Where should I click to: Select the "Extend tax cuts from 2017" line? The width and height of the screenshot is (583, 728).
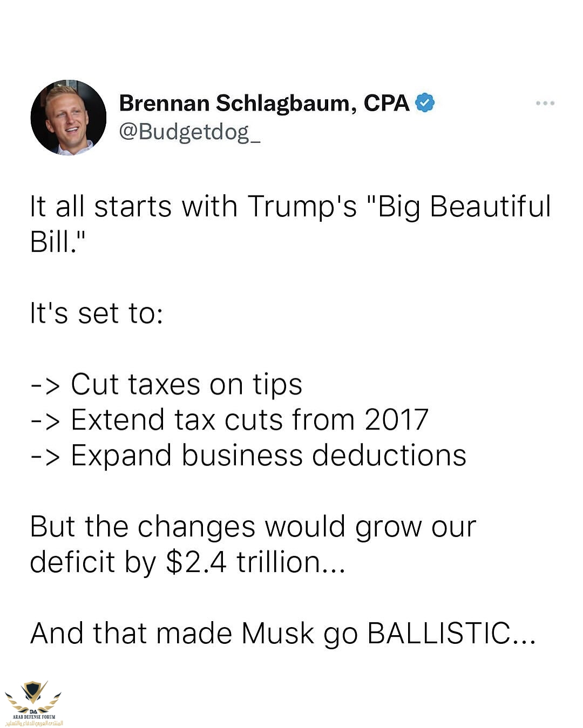tap(249, 419)
